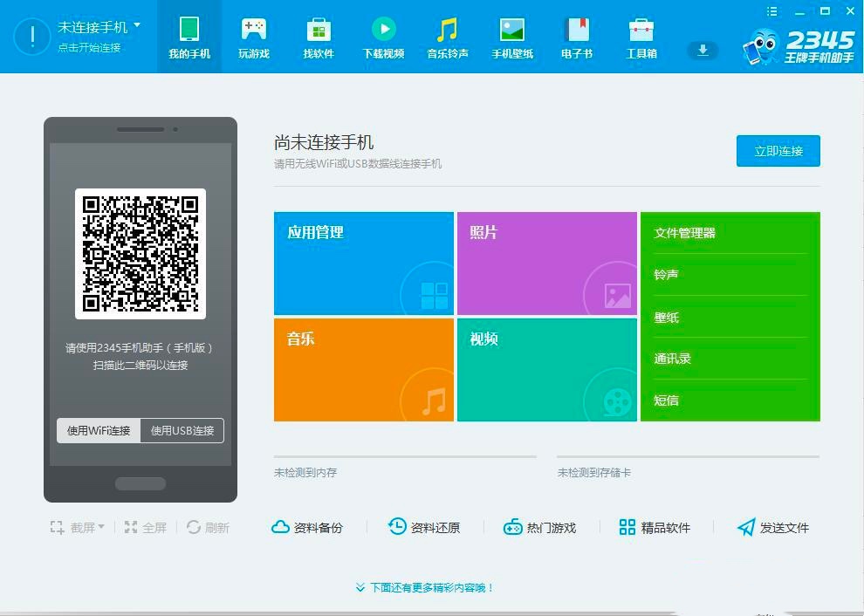Open 文件管理器 from the green list

point(685,233)
